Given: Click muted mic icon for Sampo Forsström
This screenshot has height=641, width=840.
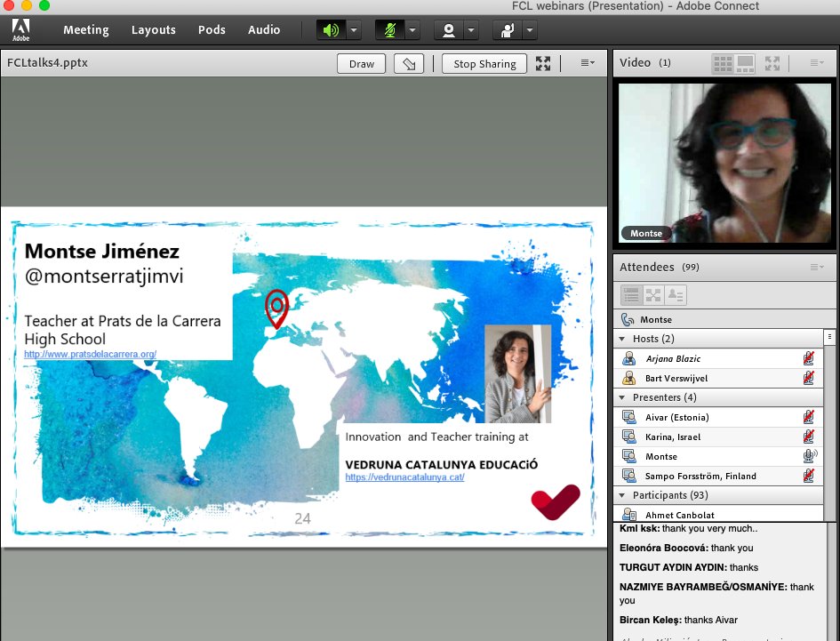Looking at the screenshot, I should (x=808, y=476).
